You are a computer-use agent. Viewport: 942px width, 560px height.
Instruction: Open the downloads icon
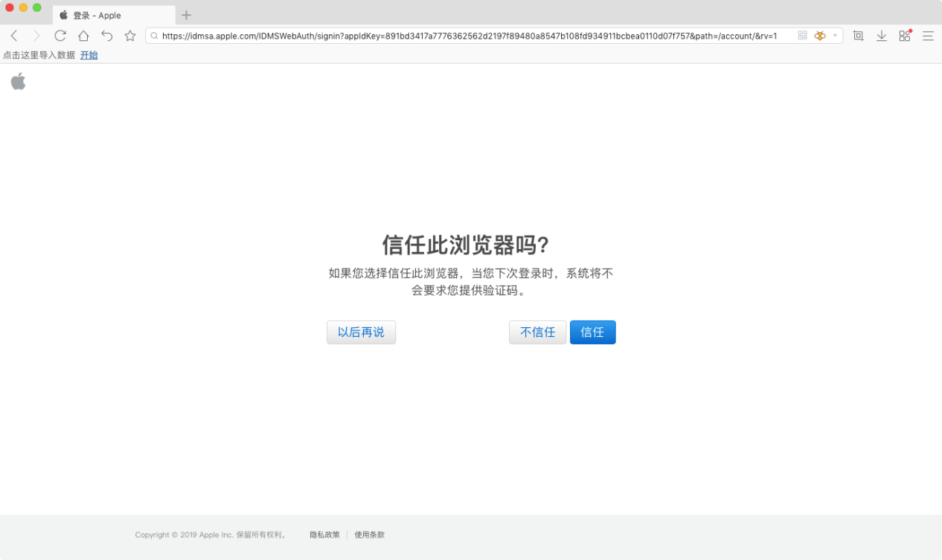click(x=882, y=36)
